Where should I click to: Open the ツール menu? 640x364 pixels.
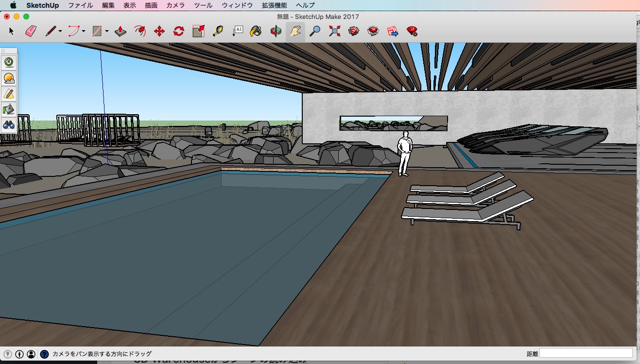click(203, 5)
